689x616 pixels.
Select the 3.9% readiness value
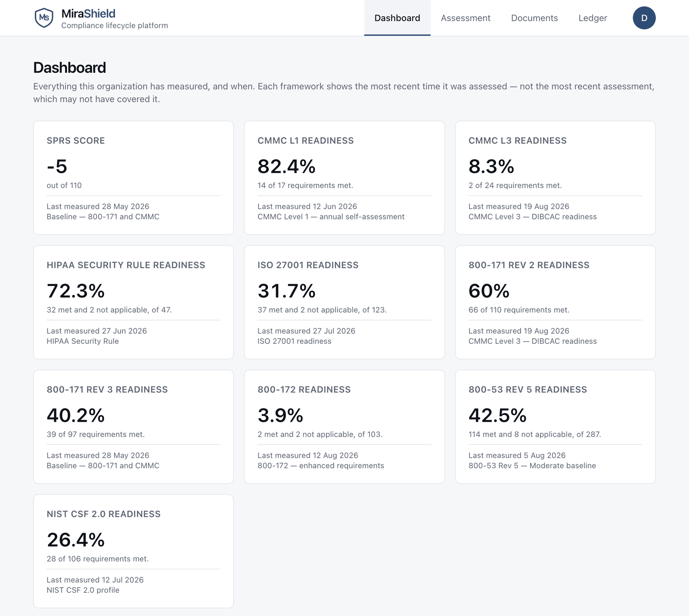coord(280,416)
